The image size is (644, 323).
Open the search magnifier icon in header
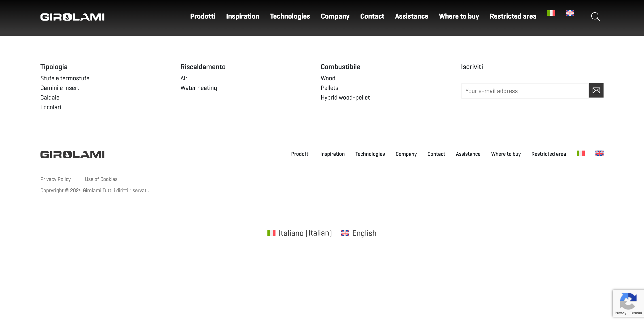pyautogui.click(x=595, y=17)
